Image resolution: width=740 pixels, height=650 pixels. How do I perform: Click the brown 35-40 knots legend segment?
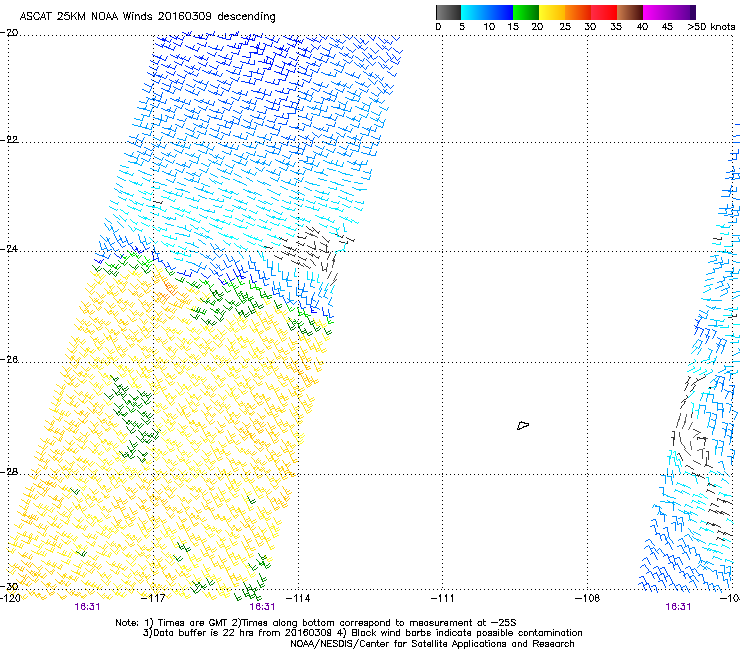coord(630,12)
